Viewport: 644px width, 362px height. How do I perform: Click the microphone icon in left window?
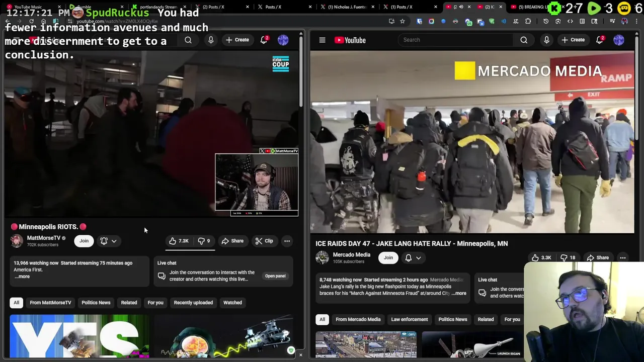(211, 40)
